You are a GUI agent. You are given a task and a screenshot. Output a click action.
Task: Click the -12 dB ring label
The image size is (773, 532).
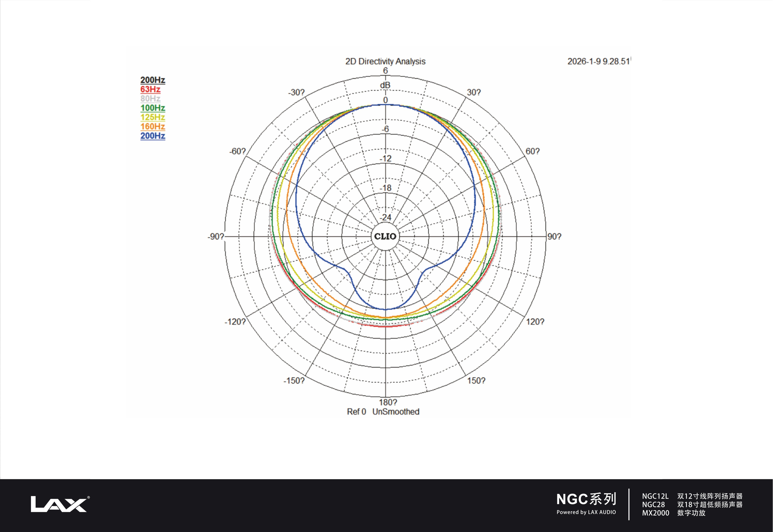(386, 159)
